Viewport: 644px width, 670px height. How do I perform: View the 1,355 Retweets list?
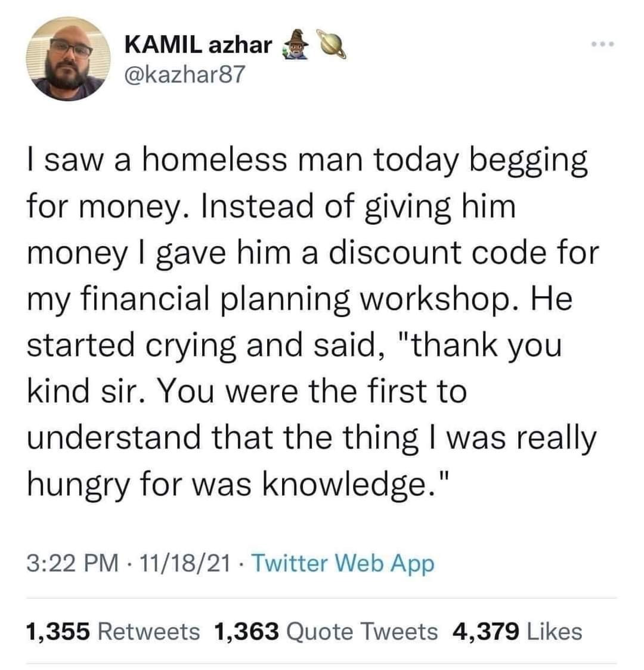[x=113, y=631]
